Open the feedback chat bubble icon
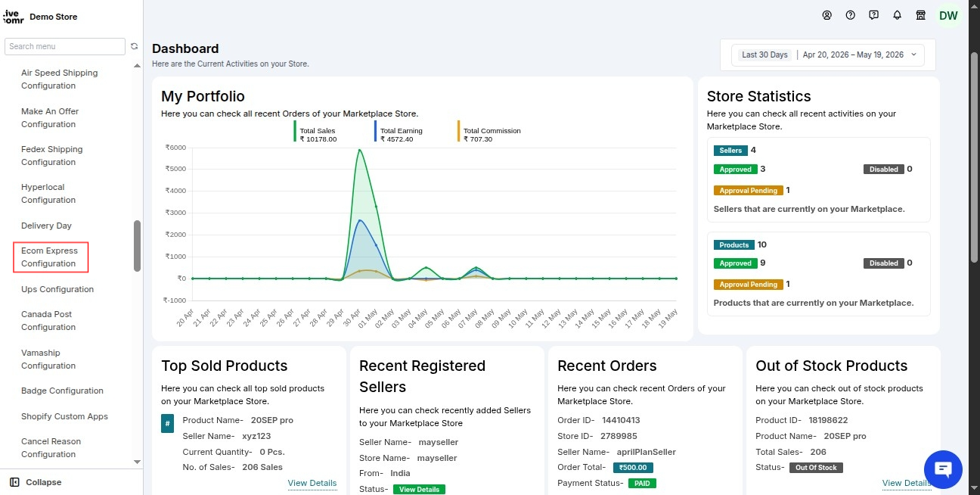This screenshot has width=980, height=495. coord(873,15)
